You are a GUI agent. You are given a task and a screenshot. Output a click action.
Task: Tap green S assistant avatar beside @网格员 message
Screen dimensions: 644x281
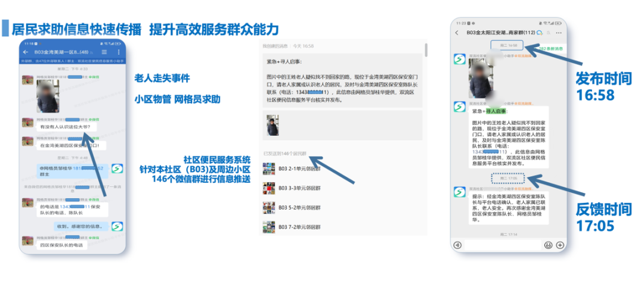(117, 168)
